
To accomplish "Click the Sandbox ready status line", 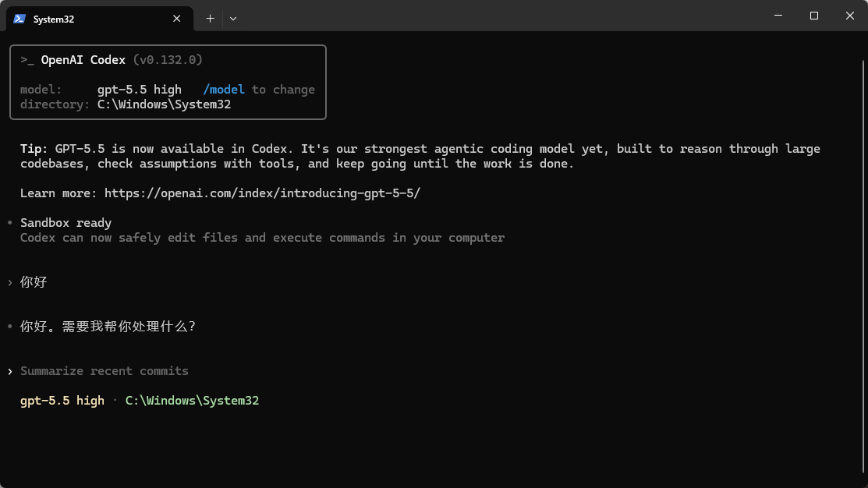I will coord(66,223).
